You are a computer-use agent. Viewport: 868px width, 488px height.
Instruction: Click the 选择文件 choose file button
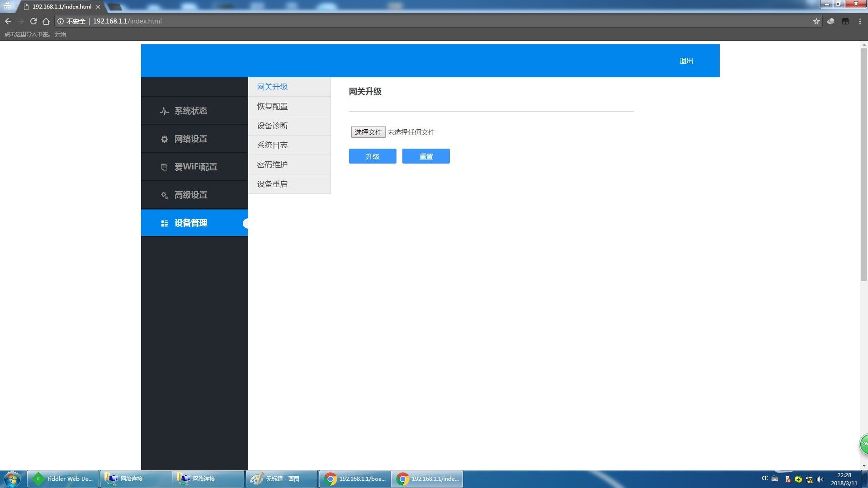coord(368,132)
